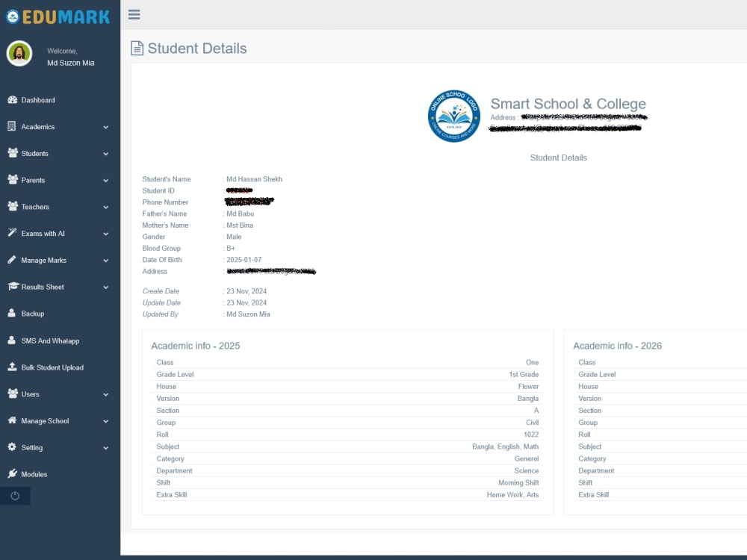Click the Parents group icon
747x560 pixels.
click(13, 179)
